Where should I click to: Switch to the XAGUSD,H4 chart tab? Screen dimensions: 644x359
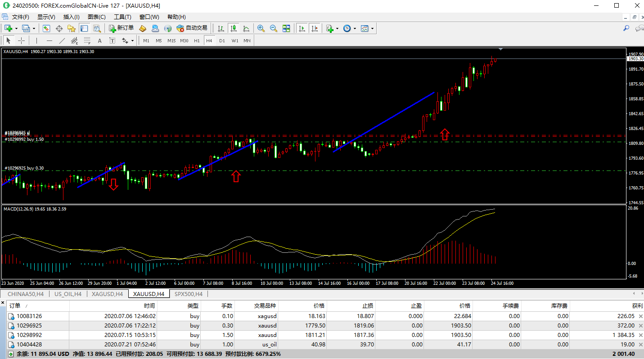(x=107, y=294)
